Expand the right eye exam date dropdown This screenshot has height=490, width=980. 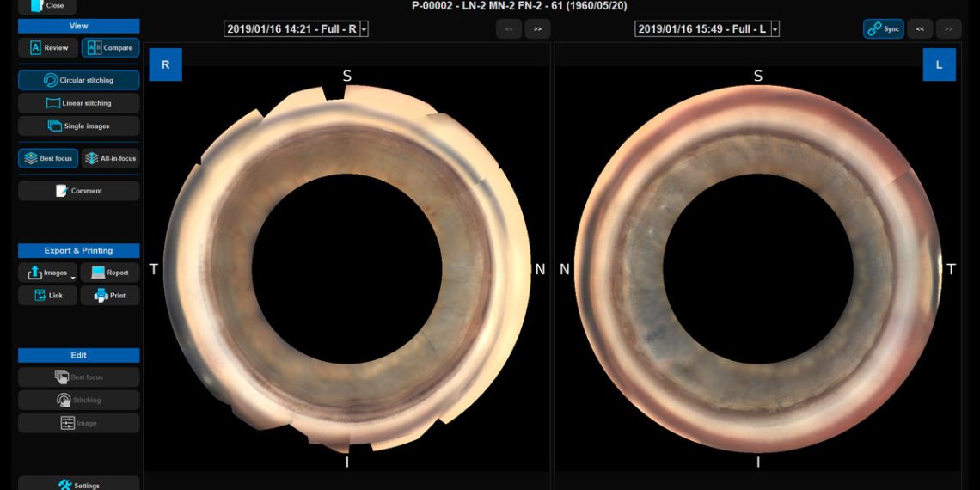tap(364, 29)
